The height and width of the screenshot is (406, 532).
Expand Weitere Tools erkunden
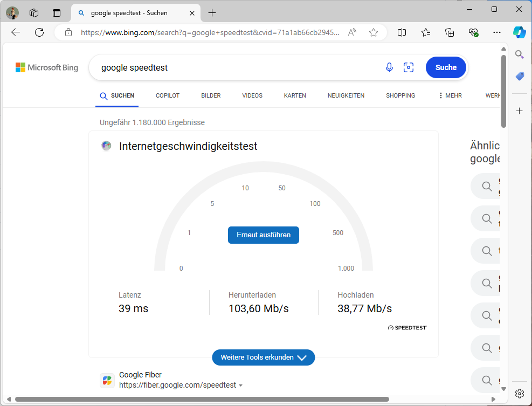point(263,357)
